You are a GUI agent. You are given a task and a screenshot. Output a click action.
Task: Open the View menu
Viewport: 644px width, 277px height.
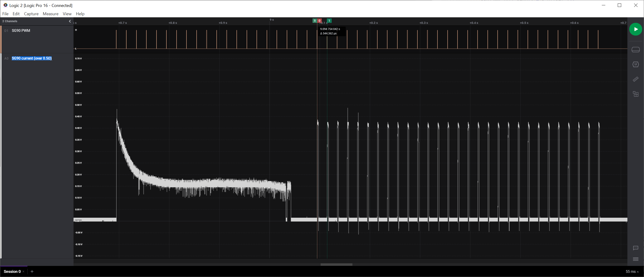pyautogui.click(x=67, y=14)
